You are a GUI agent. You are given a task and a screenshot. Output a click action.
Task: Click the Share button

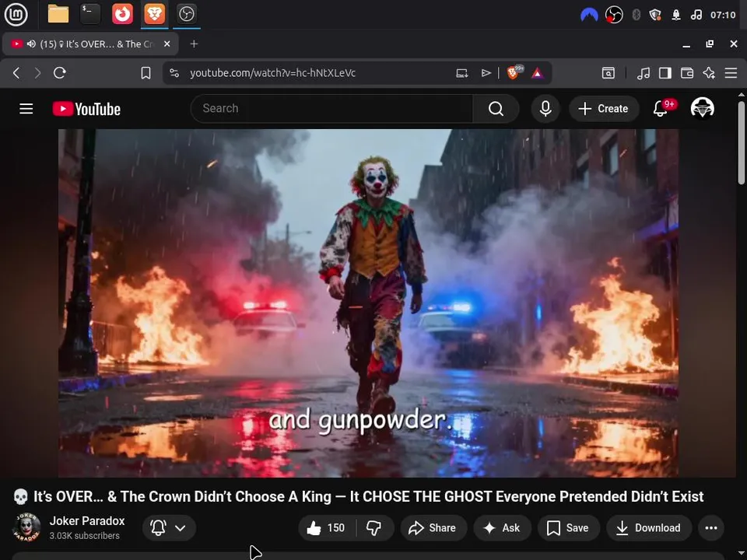(x=433, y=527)
